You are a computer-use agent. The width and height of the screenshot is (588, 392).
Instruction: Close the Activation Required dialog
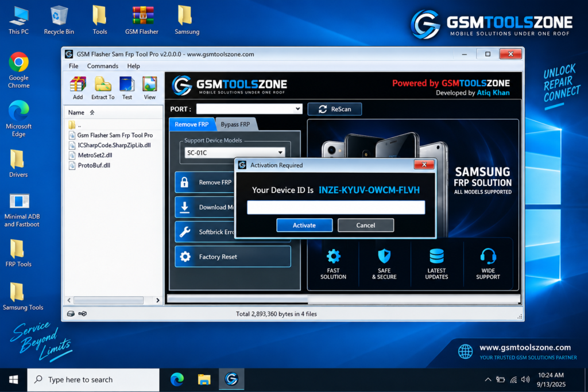click(x=424, y=165)
